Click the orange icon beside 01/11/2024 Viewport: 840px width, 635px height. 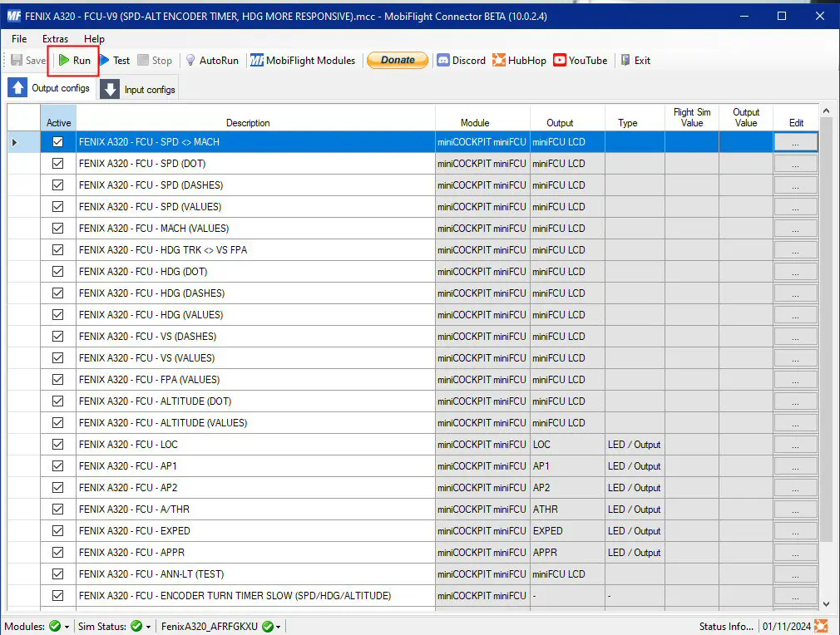821,626
